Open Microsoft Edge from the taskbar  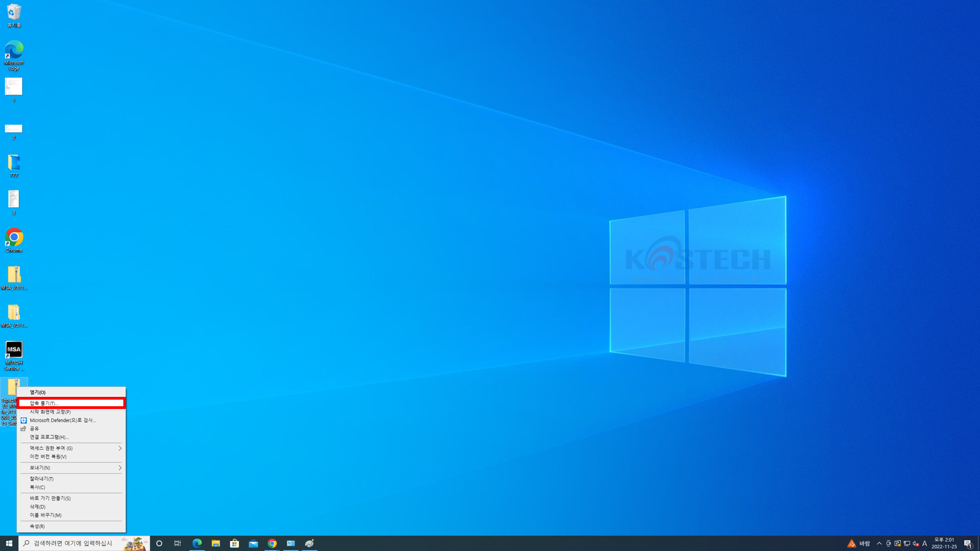pos(197,543)
